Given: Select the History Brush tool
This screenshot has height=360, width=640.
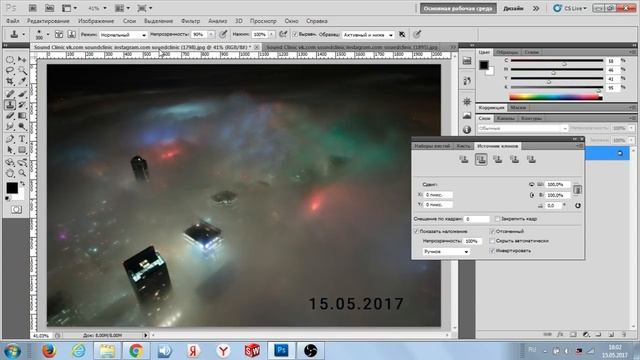Looking at the screenshot, I should tap(22, 105).
